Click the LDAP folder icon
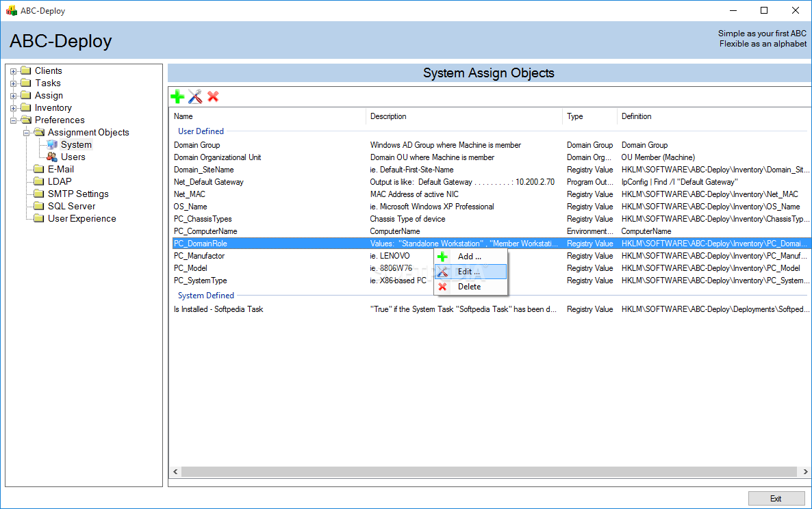The height and width of the screenshot is (509, 812). pyautogui.click(x=39, y=181)
